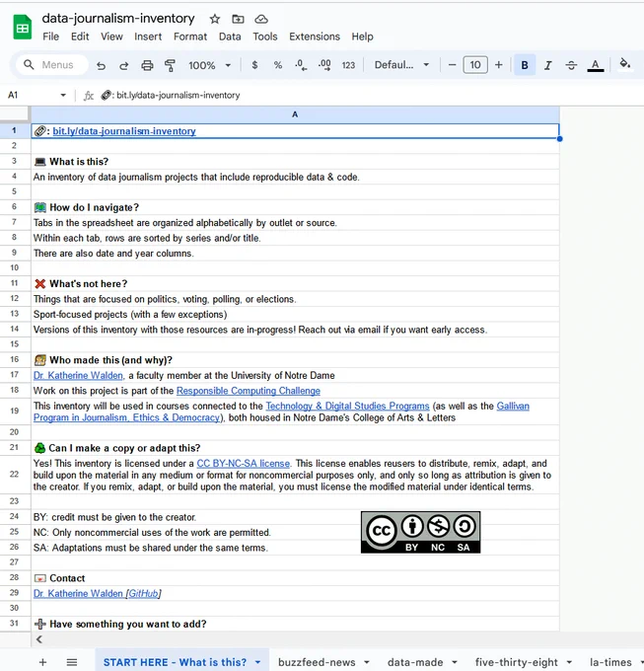Open START HERE tab dropdown arrow
644x671 pixels.
click(x=257, y=662)
